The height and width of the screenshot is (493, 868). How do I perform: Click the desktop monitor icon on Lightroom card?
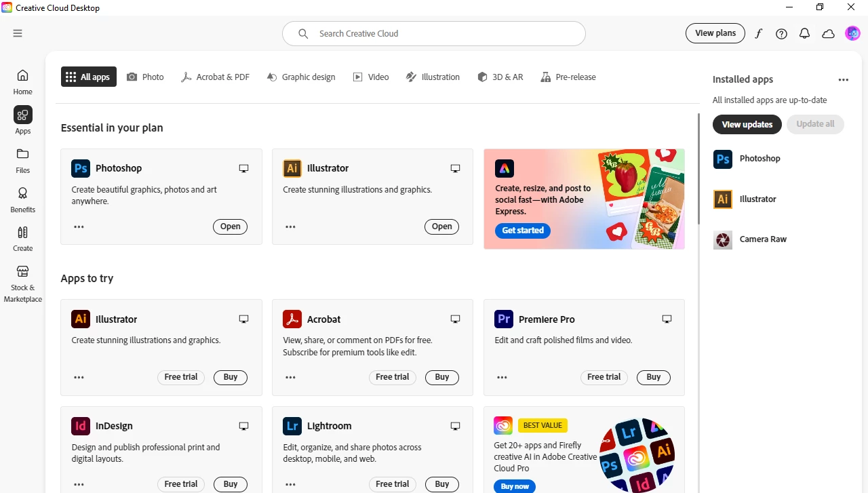tap(455, 426)
